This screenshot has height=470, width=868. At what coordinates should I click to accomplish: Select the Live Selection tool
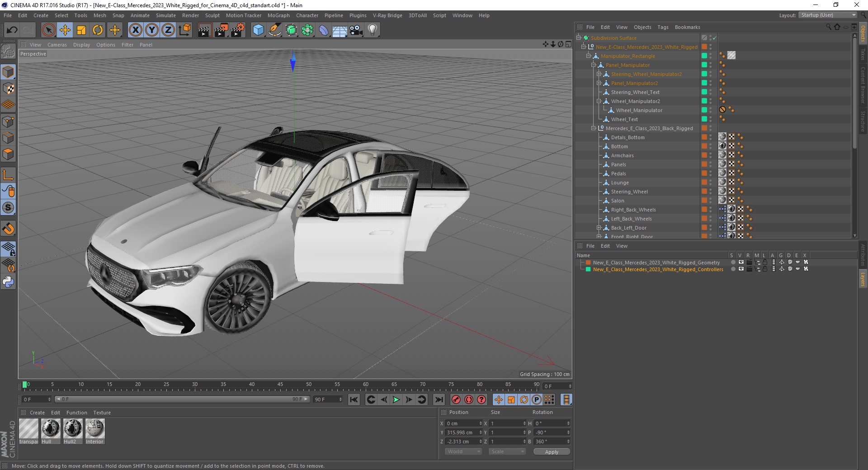(48, 30)
